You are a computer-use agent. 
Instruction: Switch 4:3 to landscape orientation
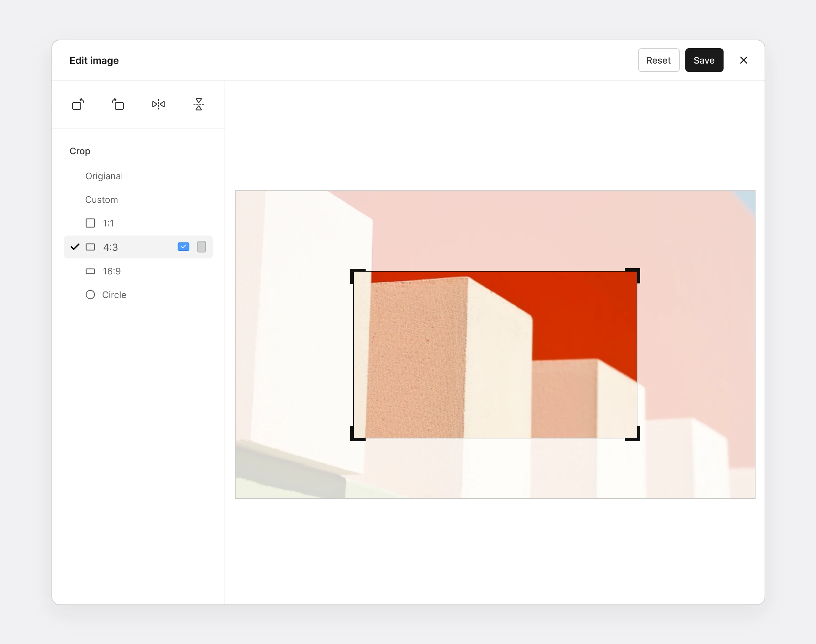click(183, 247)
